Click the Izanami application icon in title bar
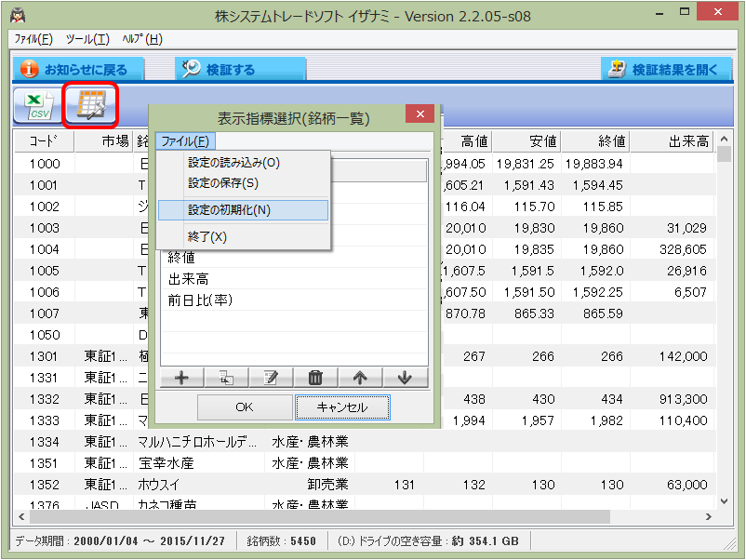Viewport: 746px width, 560px height. pos(18,16)
